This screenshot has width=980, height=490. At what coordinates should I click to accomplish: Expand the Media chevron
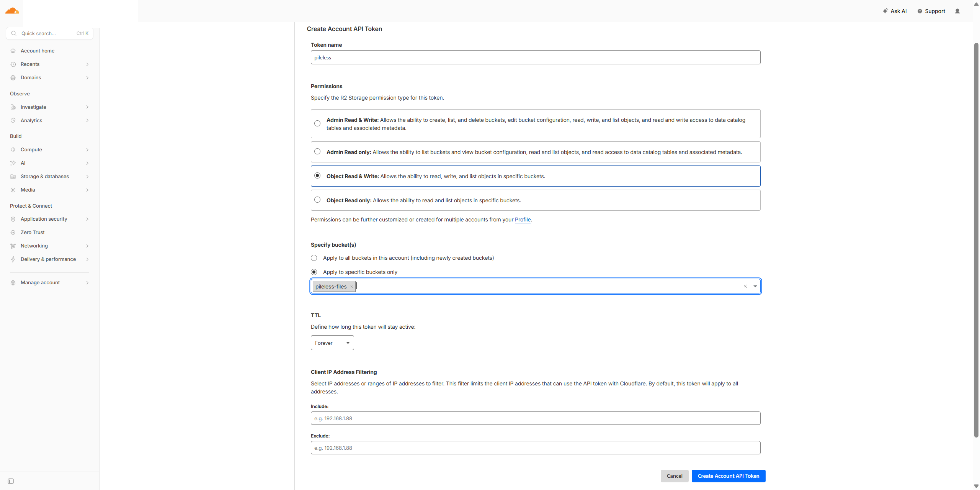tap(87, 190)
